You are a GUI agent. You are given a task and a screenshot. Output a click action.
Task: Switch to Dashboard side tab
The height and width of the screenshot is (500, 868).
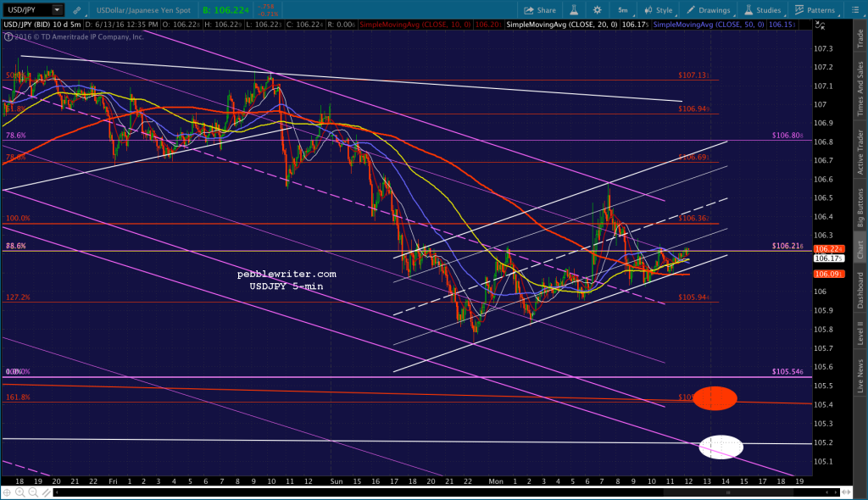click(860, 290)
